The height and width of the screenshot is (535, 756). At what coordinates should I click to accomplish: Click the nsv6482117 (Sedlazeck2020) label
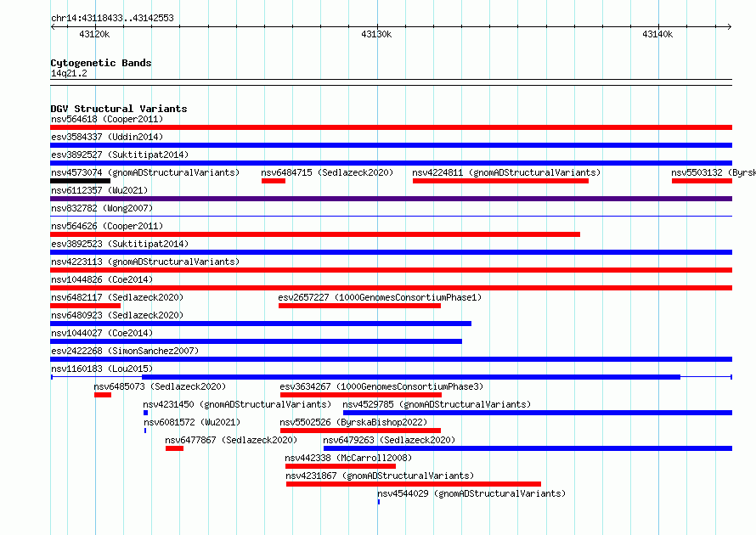pyautogui.click(x=117, y=297)
